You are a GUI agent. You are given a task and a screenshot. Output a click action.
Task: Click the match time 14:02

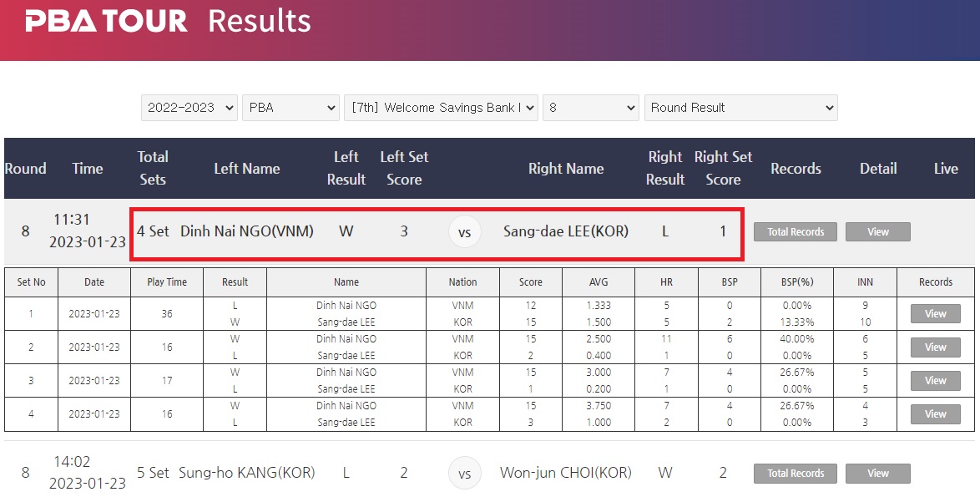point(72,462)
